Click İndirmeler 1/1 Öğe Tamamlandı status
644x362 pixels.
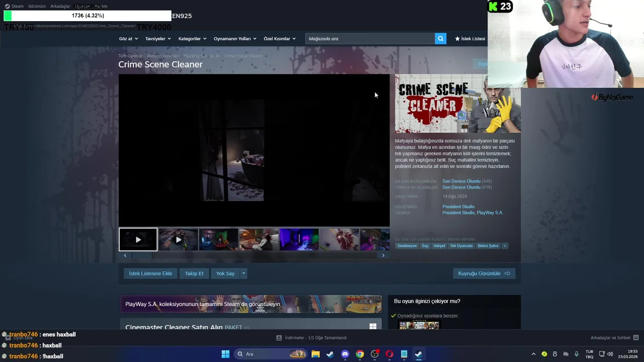point(316,338)
